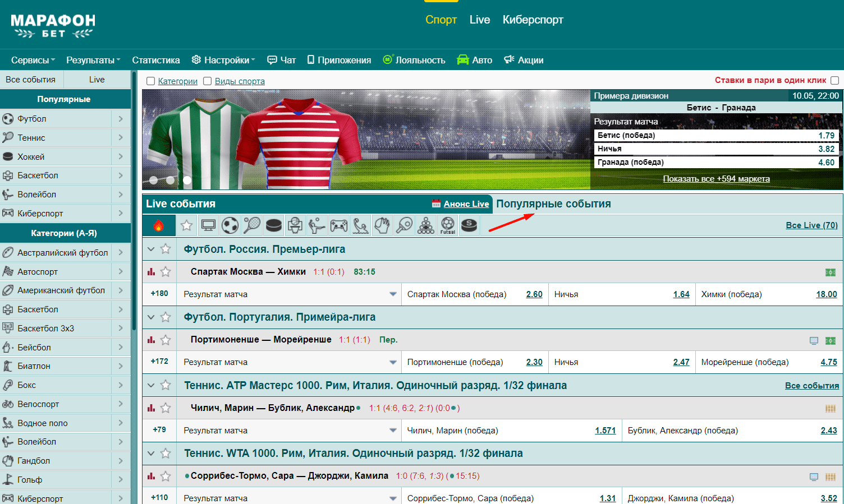
Task: Add Чилич — Бублик match to favorites
Action: click(x=166, y=408)
